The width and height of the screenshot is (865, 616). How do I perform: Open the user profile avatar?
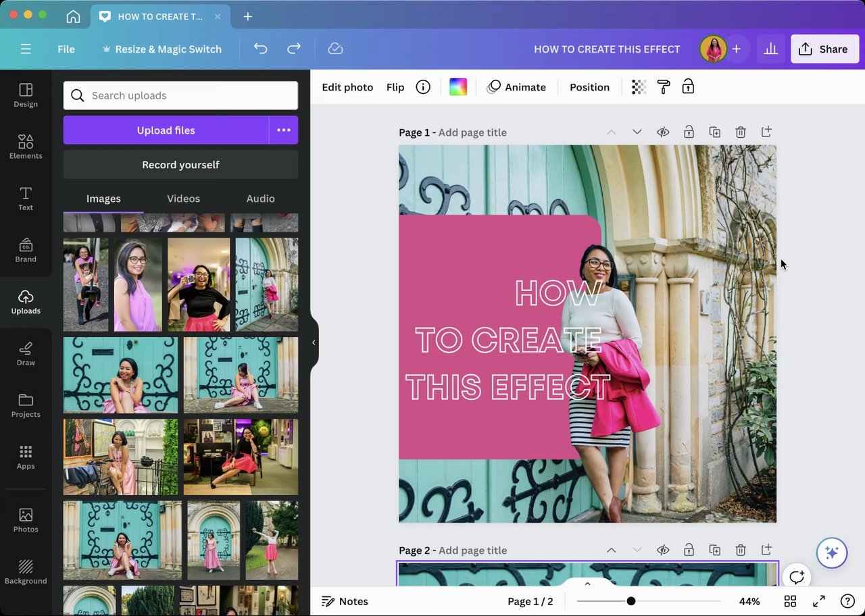[x=713, y=49]
